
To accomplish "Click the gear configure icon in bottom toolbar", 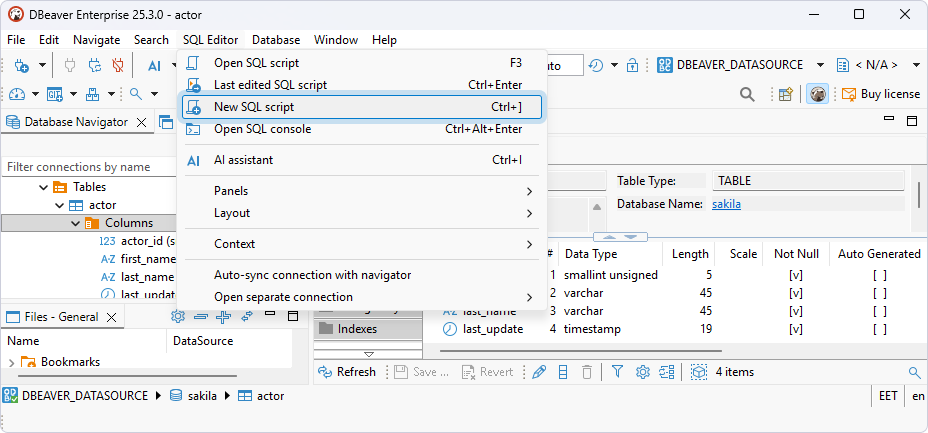I will [643, 372].
